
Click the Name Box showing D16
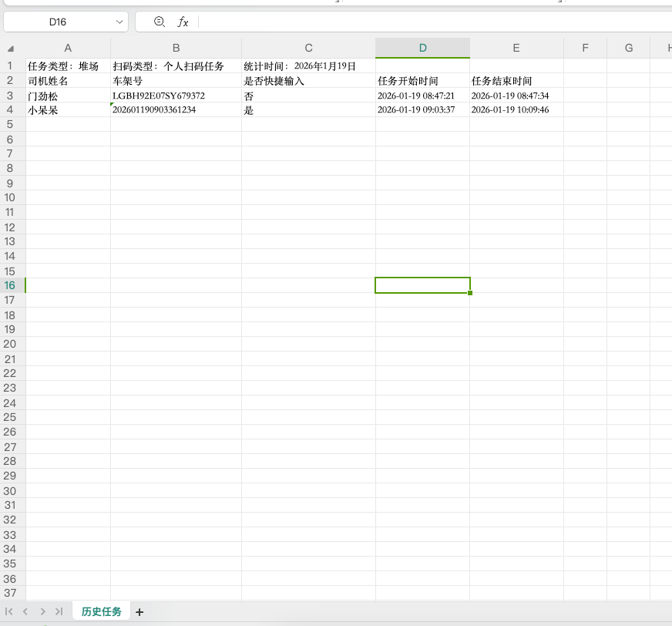[x=58, y=22]
